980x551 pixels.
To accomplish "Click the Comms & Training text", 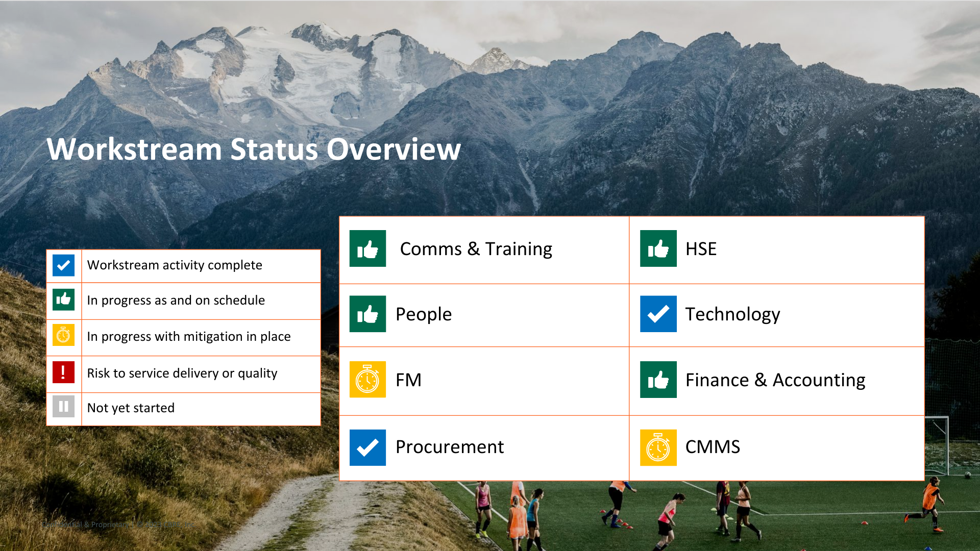I will coord(476,249).
